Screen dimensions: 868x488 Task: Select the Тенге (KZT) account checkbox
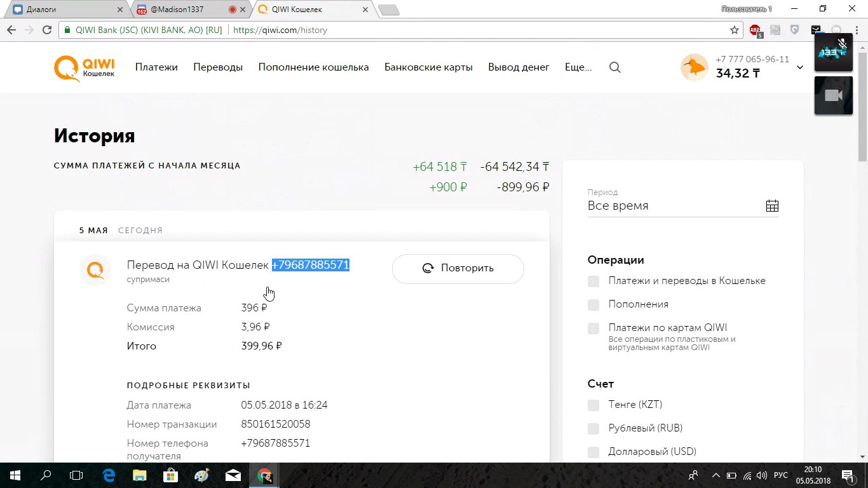593,405
